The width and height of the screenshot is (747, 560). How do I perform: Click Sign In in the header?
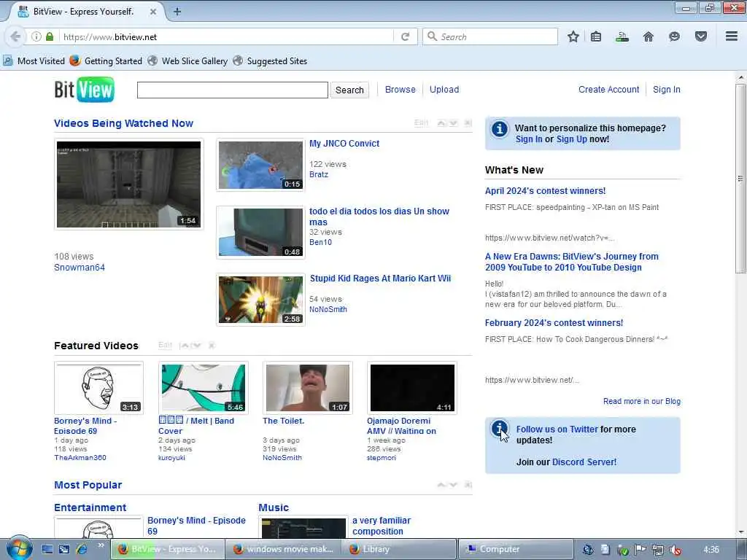(667, 90)
